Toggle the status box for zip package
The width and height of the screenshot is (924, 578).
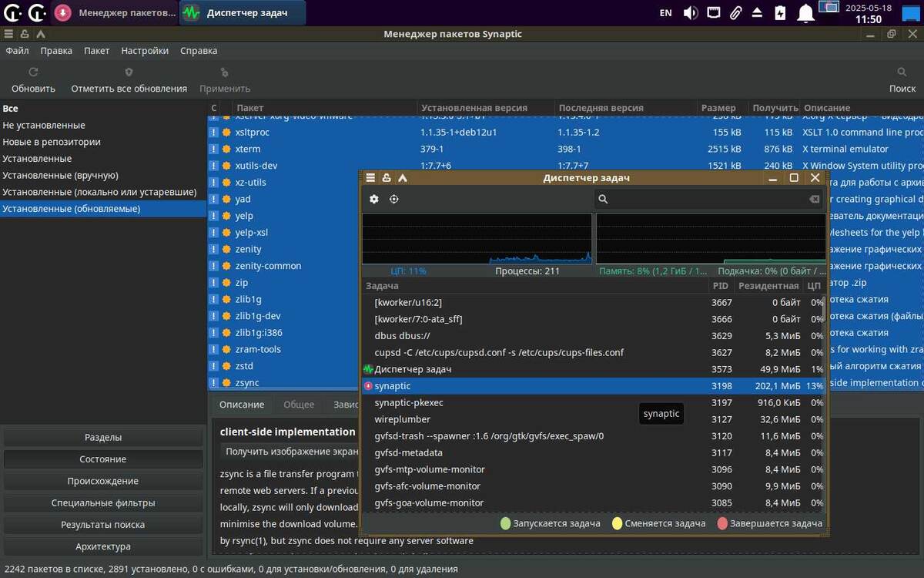(214, 283)
